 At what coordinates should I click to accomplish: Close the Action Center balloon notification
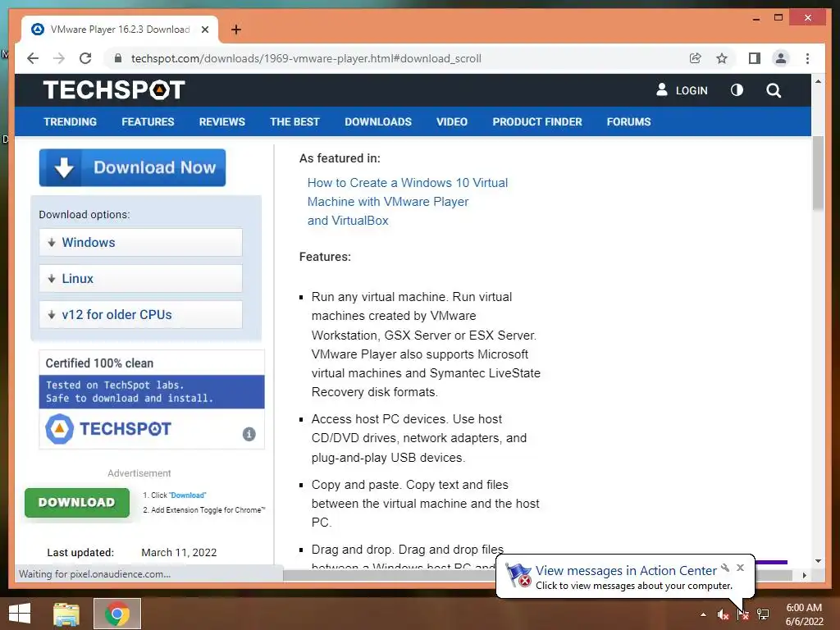(741, 568)
